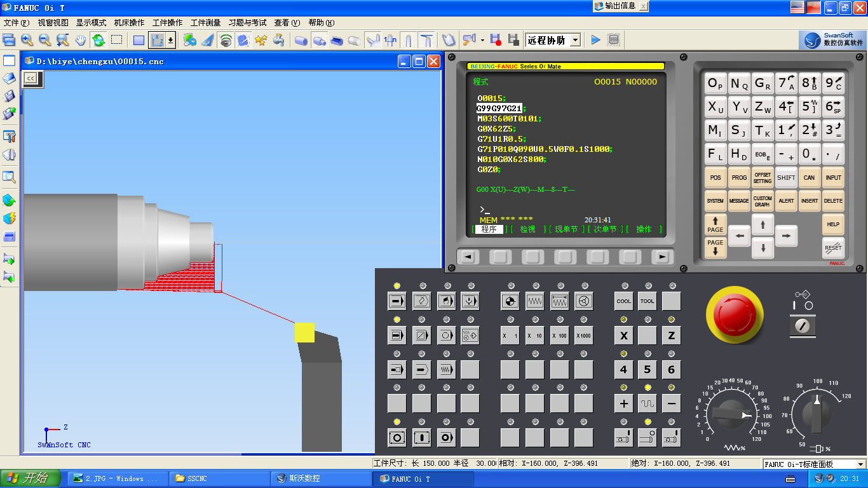Select the zoom out tool
This screenshot has height=488, width=868.
coord(44,40)
